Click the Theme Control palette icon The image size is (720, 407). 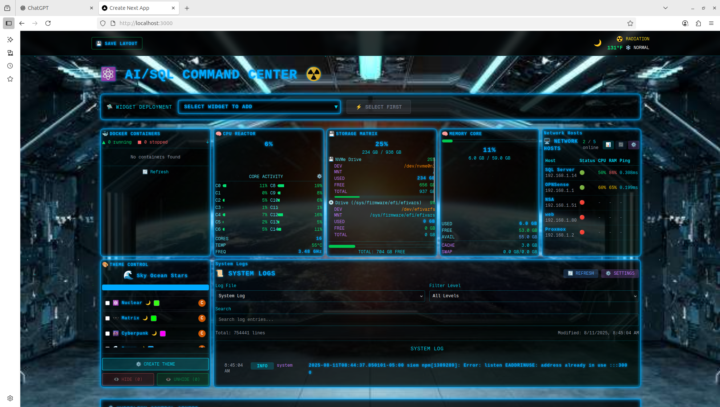click(105, 265)
